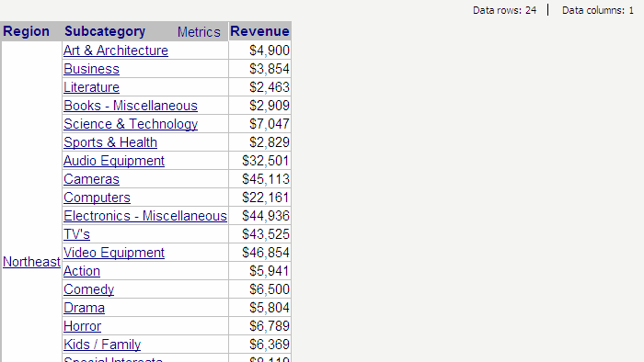Click the Data rows: 24 status text
Screen dimensions: 644x362
click(504, 10)
